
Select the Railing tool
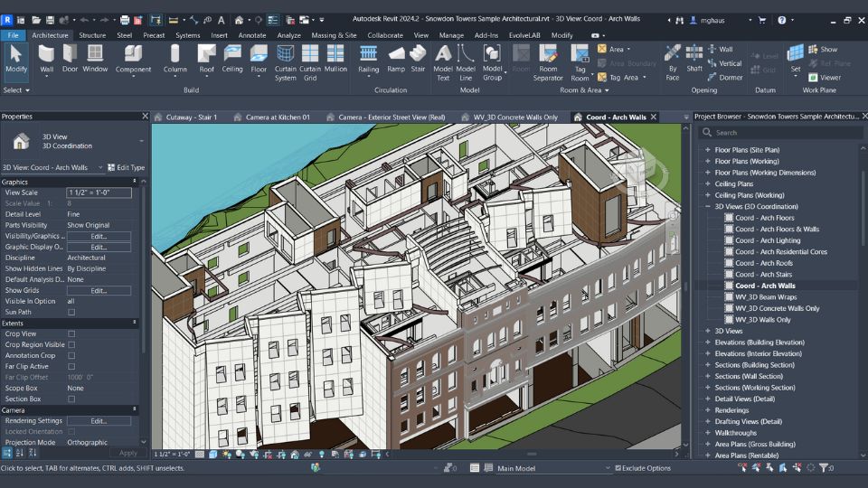point(368,59)
